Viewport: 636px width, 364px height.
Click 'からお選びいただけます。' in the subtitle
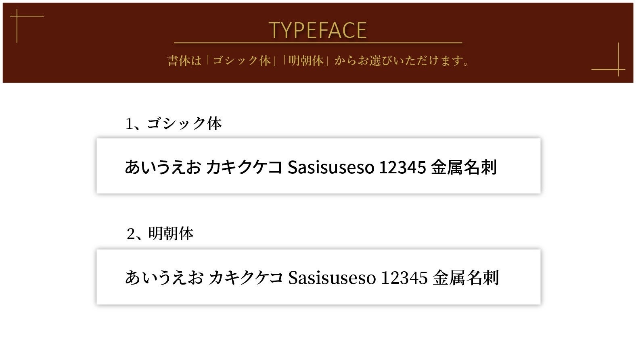coord(402,61)
